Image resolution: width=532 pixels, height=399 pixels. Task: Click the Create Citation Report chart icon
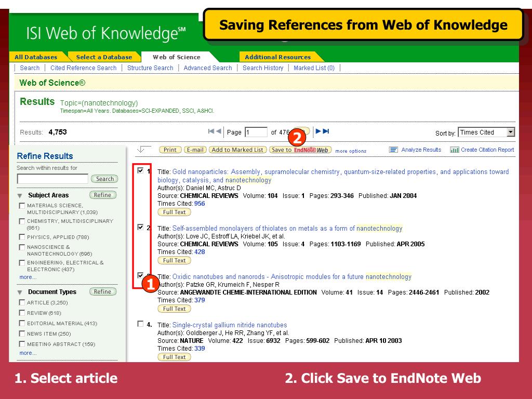click(454, 150)
